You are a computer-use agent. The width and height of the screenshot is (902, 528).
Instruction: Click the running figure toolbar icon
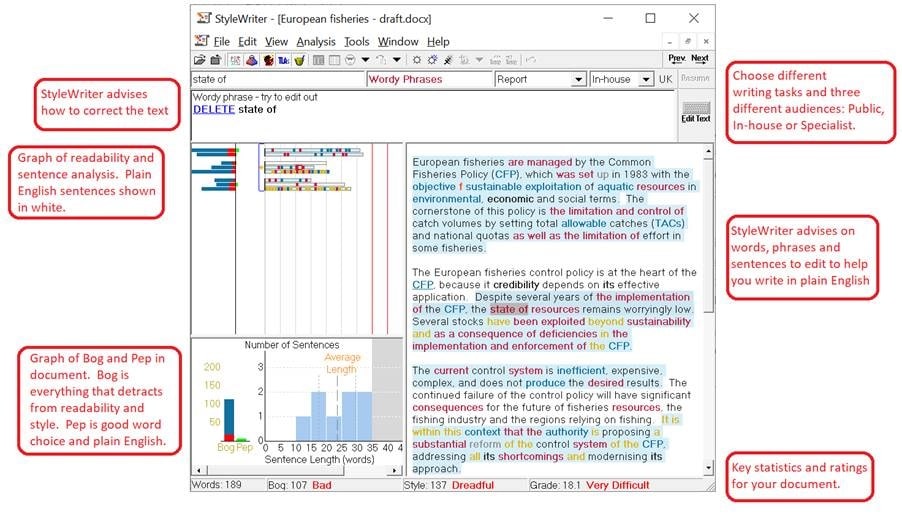[448, 60]
